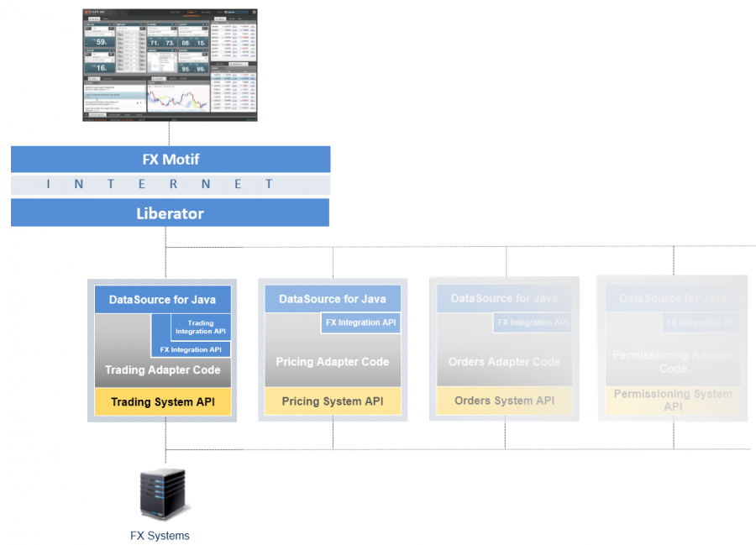The image size is (756, 545).
Task: Click FX Integration API in Trading adapter
Action: click(x=191, y=349)
